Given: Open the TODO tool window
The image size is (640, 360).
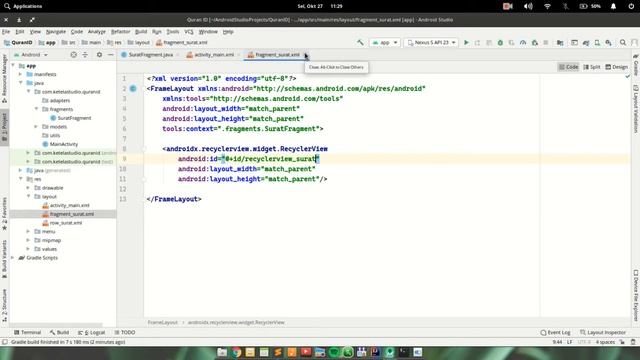Looking at the screenshot, I should (125, 332).
